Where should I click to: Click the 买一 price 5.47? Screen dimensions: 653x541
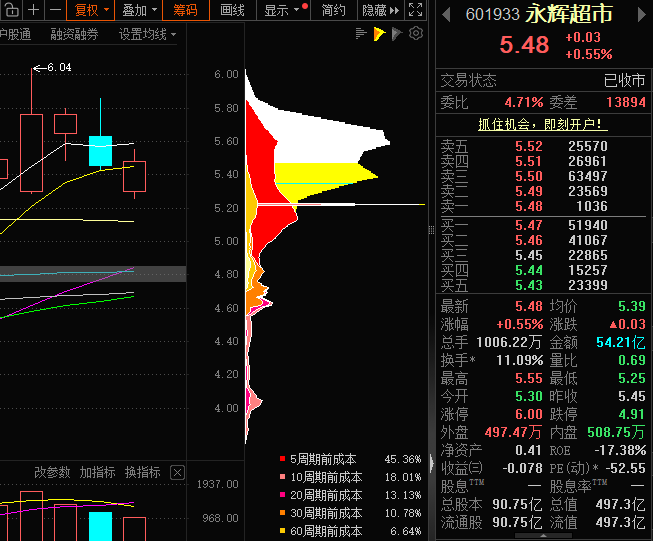pyautogui.click(x=529, y=225)
